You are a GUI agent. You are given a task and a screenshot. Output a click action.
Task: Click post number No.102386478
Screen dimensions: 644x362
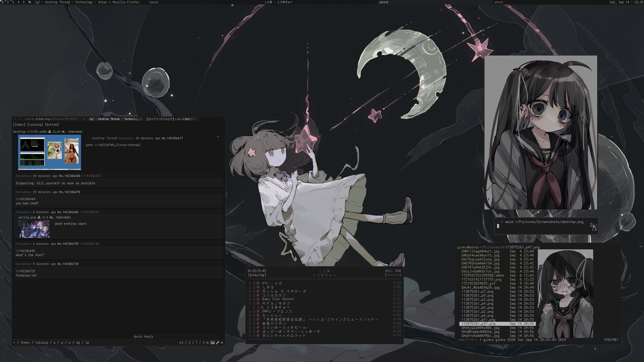70,192
